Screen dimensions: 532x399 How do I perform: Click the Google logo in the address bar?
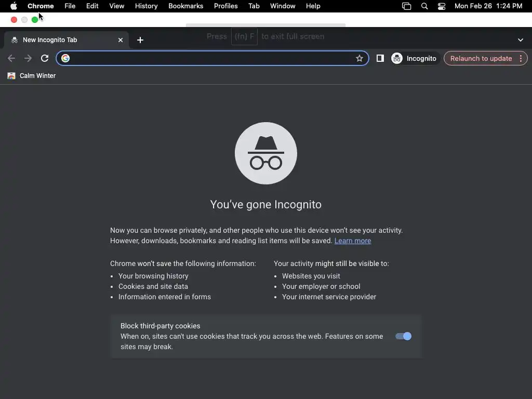click(x=65, y=58)
